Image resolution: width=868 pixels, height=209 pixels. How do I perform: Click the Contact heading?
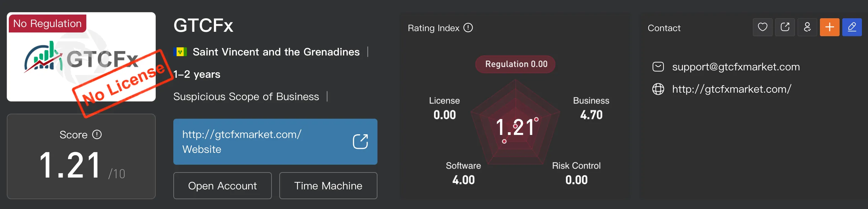(664, 28)
